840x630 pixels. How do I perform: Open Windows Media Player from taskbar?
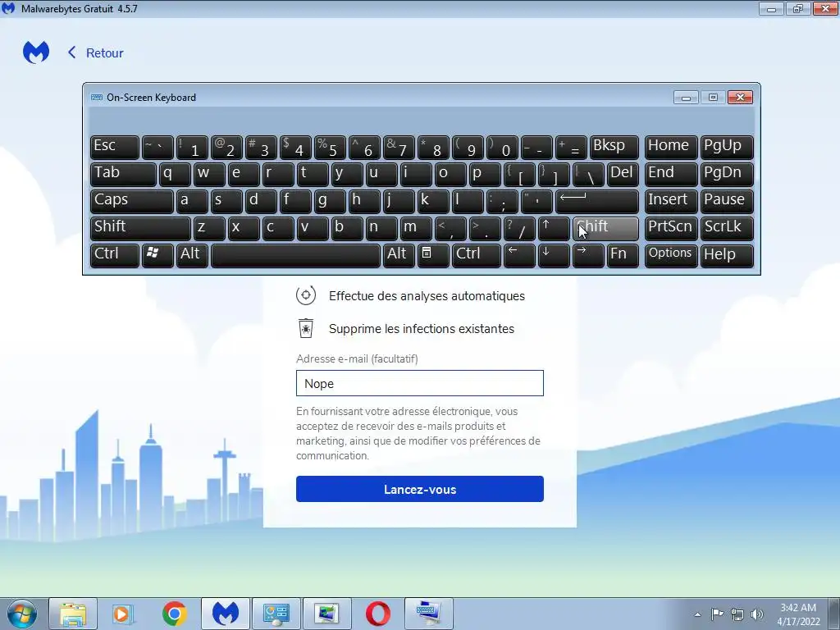coord(123,614)
